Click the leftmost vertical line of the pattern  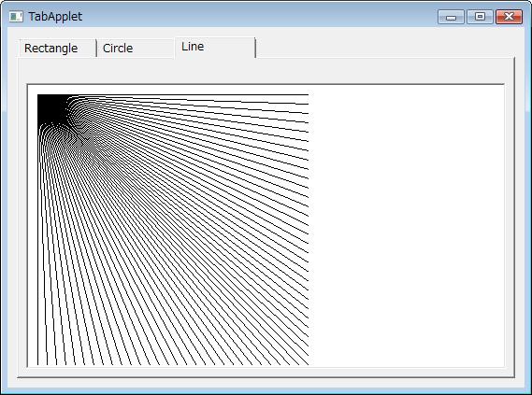(37, 244)
